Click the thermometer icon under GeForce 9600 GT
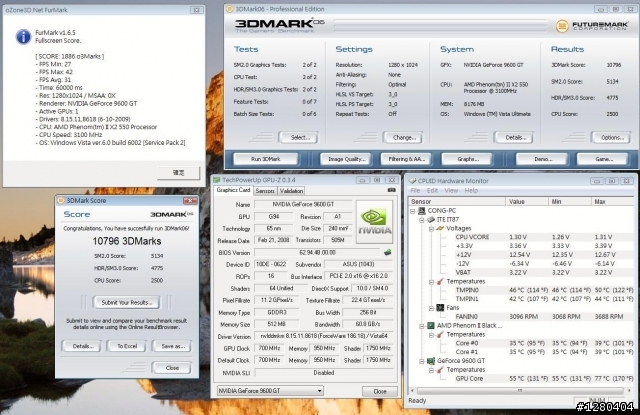Image resolution: width=640 pixels, height=415 pixels. (440, 370)
